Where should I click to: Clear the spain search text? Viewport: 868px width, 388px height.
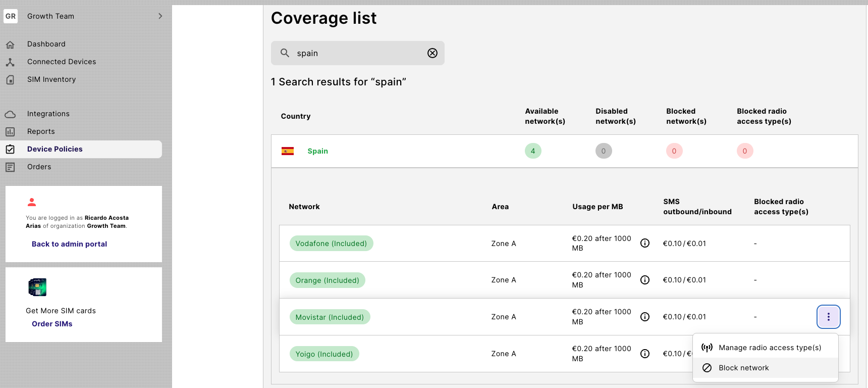pyautogui.click(x=432, y=53)
